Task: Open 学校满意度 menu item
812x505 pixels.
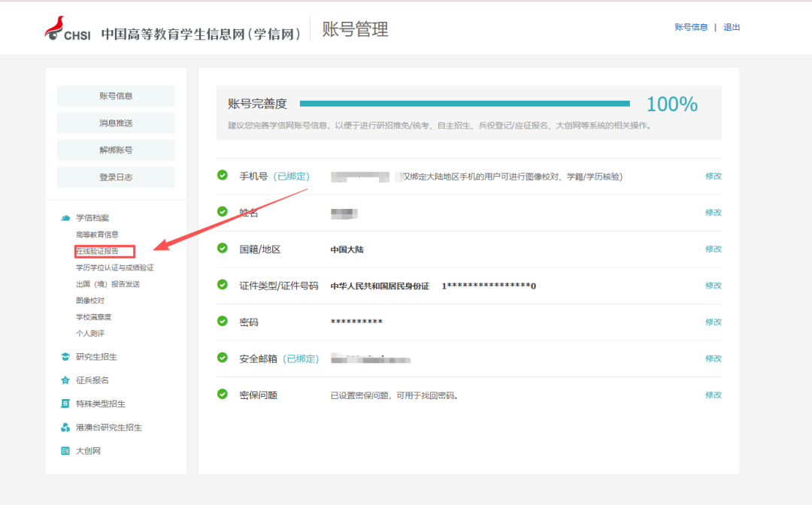Action: tap(93, 316)
